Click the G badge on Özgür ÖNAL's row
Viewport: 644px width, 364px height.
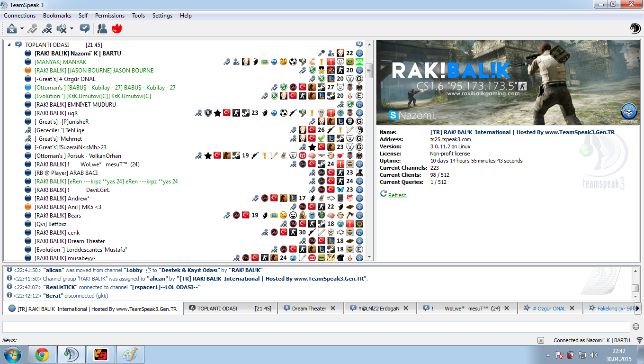click(x=359, y=79)
